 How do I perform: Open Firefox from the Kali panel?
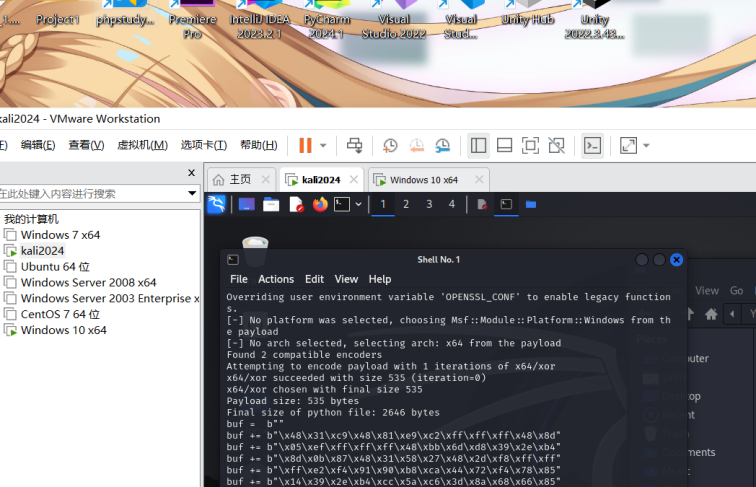pyautogui.click(x=320, y=204)
